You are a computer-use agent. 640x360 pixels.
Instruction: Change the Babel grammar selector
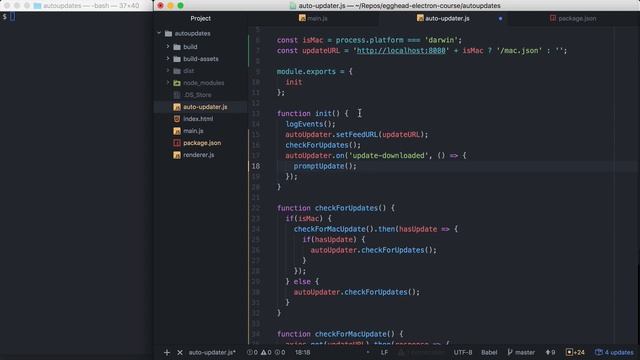[489, 352]
